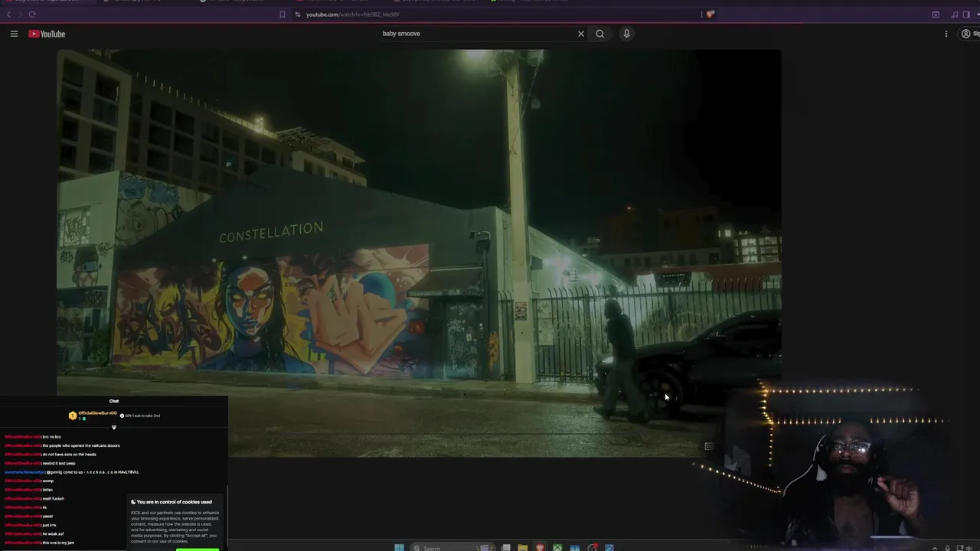Reload the page with refresh icon
The image size is (980, 551).
point(31,15)
